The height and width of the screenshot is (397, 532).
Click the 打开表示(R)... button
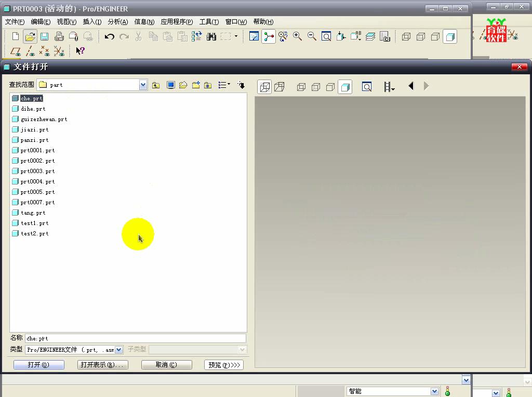(102, 365)
